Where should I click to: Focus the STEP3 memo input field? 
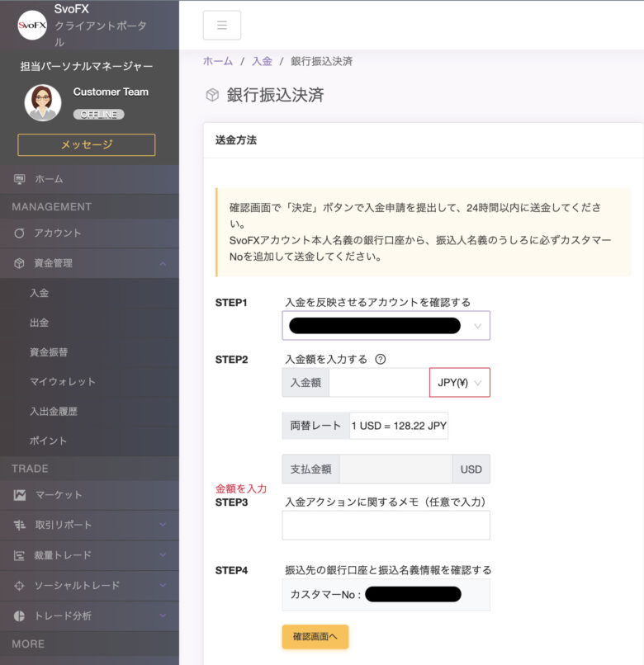click(386, 525)
